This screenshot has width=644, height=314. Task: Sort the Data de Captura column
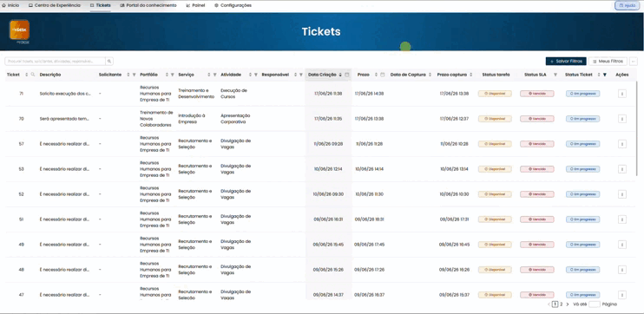(430, 75)
